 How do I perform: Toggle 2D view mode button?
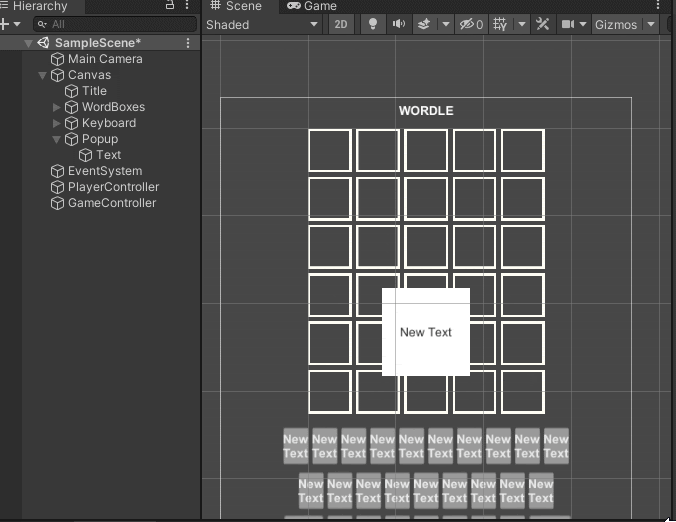[x=341, y=24]
